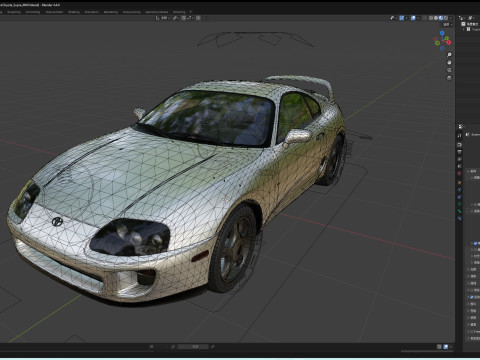The height and width of the screenshot is (360, 480).
Task: Open the Geometry Nodes workspace tab
Action: coord(156,12)
